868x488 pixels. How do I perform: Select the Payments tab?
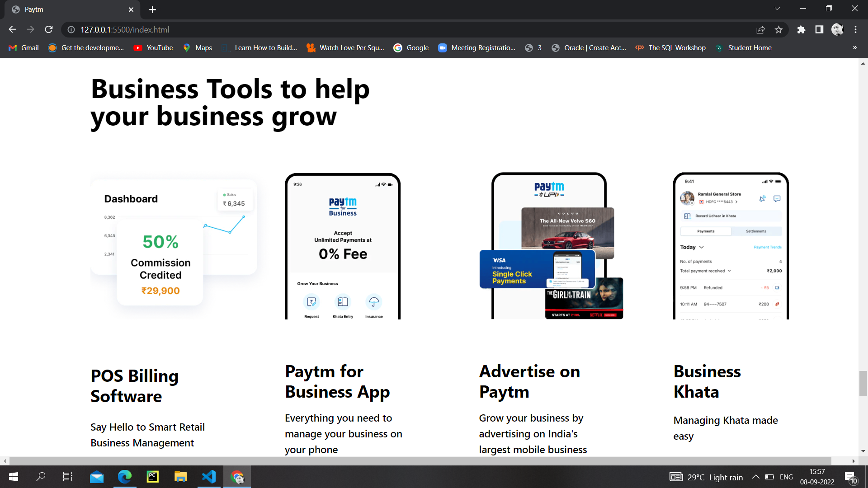tap(706, 231)
